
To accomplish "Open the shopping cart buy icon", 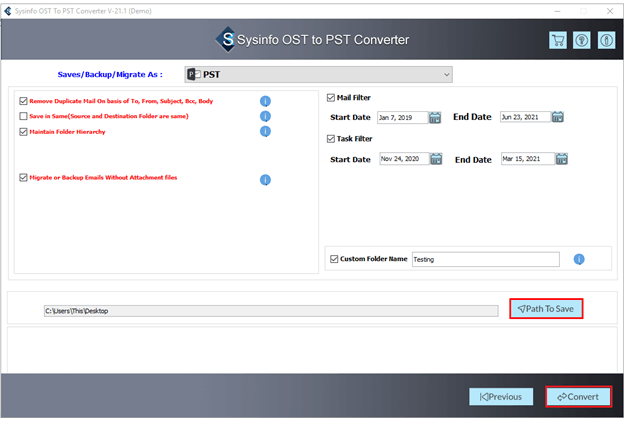I will 558,40.
